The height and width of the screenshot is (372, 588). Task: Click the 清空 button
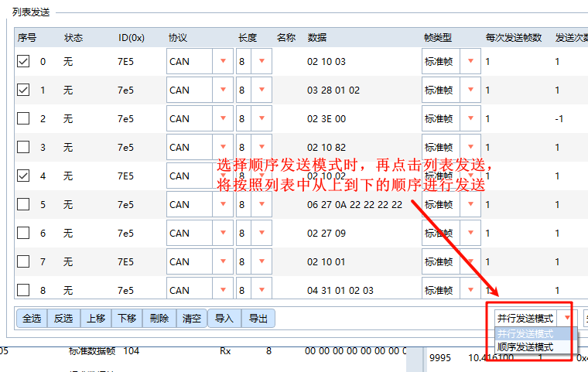tap(192, 319)
